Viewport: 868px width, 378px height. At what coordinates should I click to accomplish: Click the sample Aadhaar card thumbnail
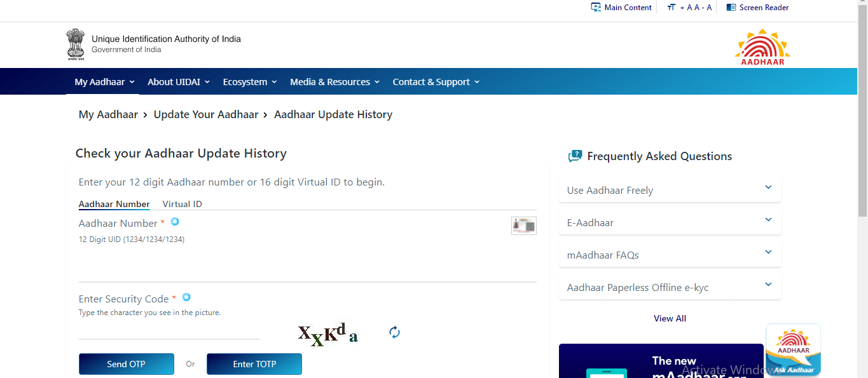tap(523, 226)
